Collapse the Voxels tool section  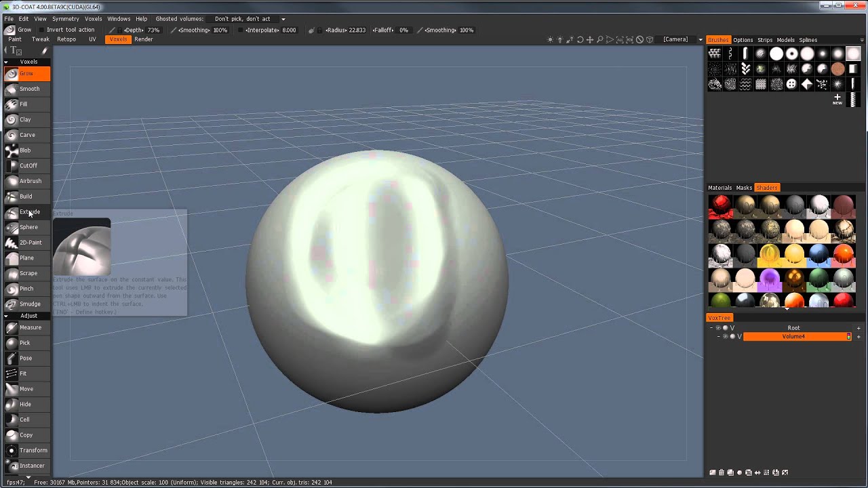tap(7, 62)
